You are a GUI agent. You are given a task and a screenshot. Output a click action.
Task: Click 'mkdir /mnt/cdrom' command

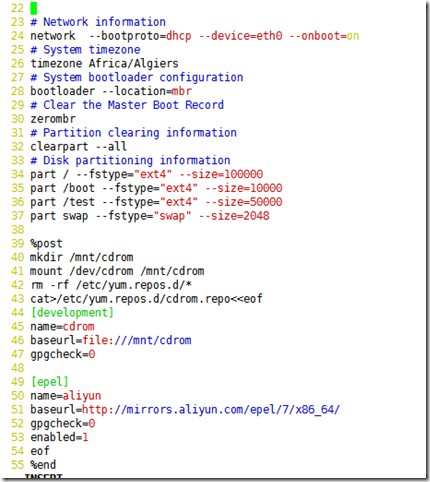click(82, 257)
